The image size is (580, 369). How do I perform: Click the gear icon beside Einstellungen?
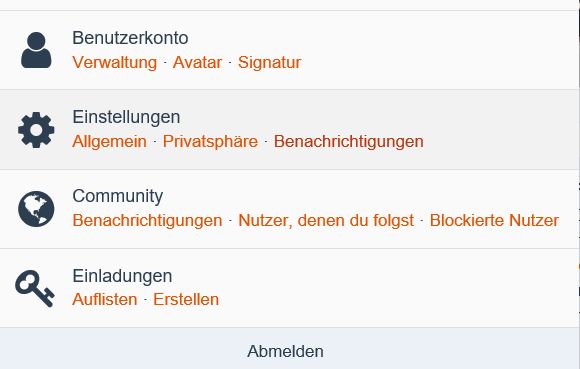36,130
